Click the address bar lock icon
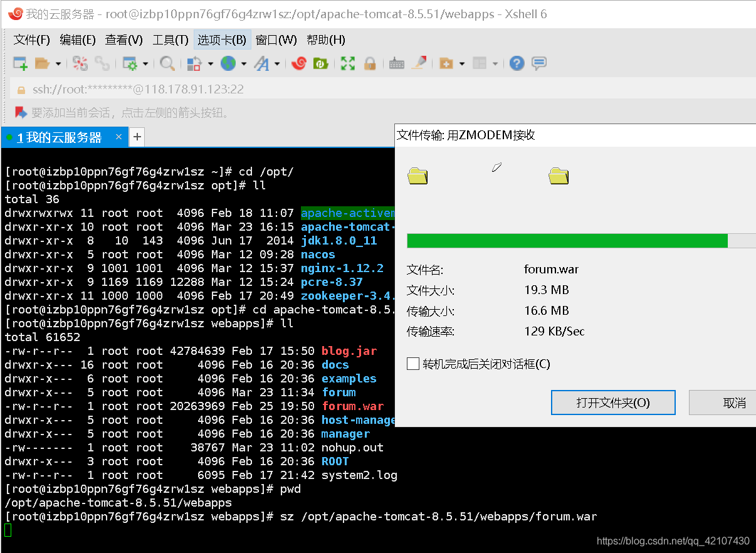The image size is (756, 553). (x=21, y=90)
